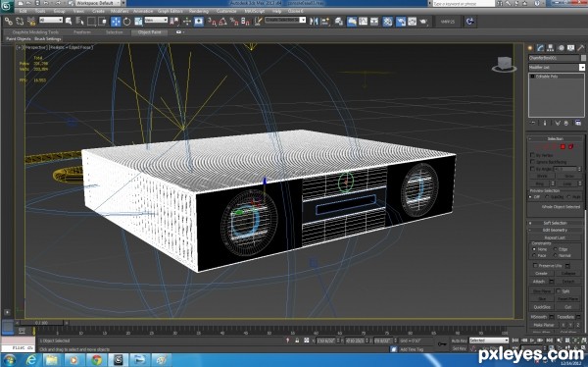Select the Edge constraint radio button
This screenshot has width=588, height=367.
pos(555,249)
